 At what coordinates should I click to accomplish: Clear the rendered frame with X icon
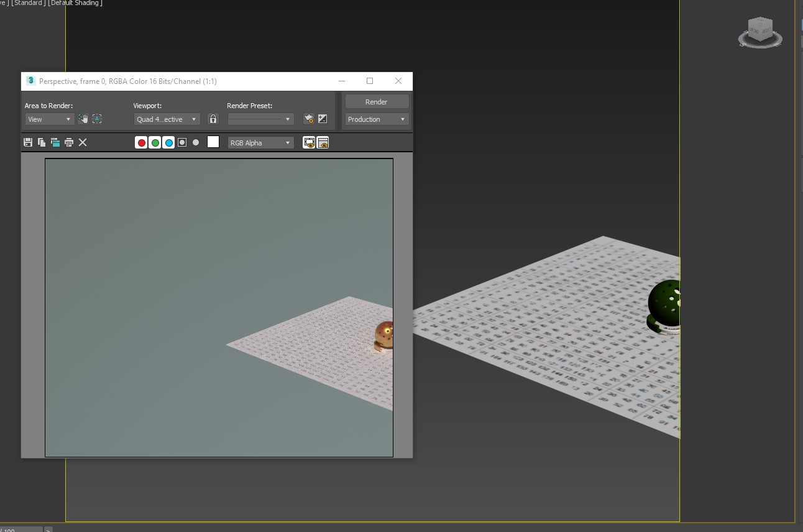point(83,142)
